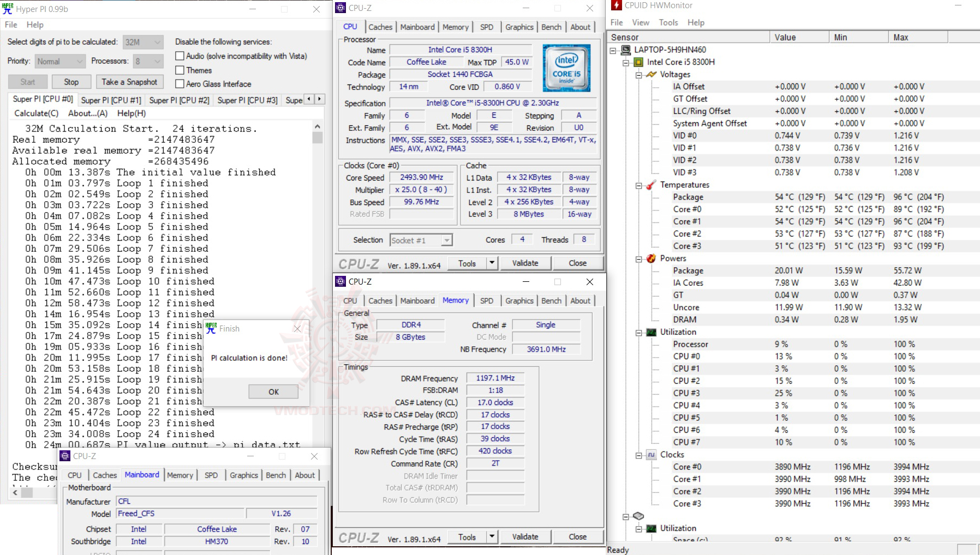Screen dimensions: 980x555
Task: Click the title icon of CPU-Z Memory window
Action: (x=340, y=281)
